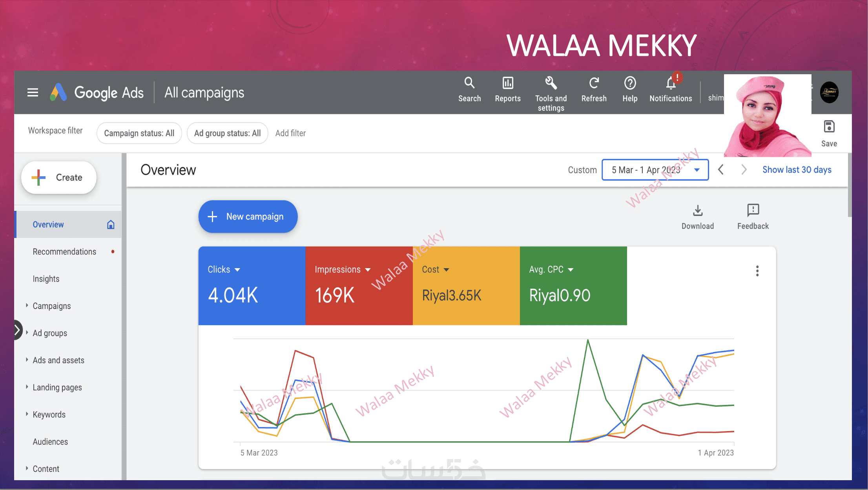Expand the Campaigns sidebar section
The image size is (868, 490).
coord(27,305)
